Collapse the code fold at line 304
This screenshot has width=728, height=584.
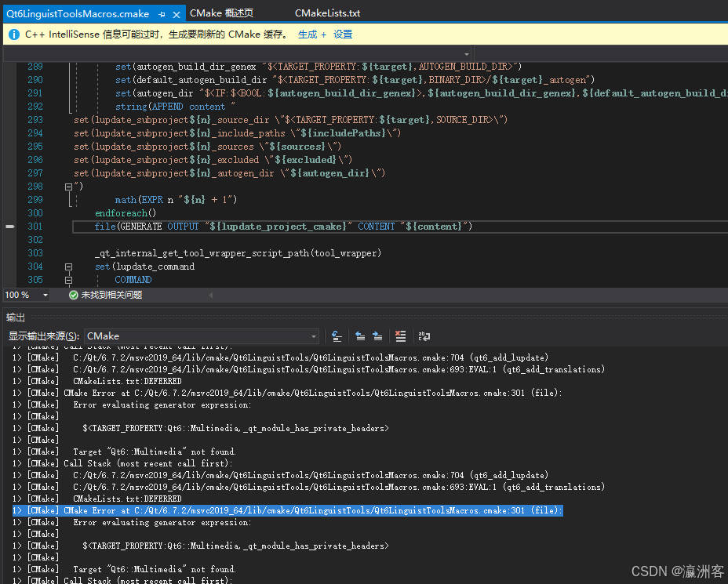(69, 266)
